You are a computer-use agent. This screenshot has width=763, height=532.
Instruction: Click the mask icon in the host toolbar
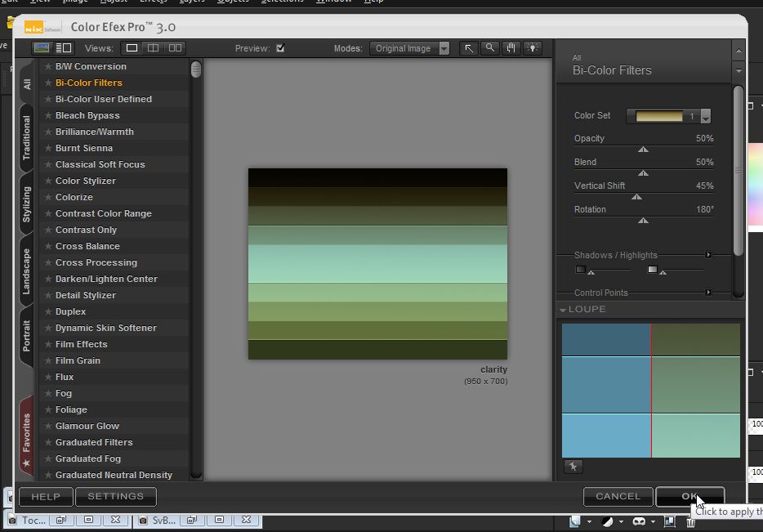click(x=639, y=521)
